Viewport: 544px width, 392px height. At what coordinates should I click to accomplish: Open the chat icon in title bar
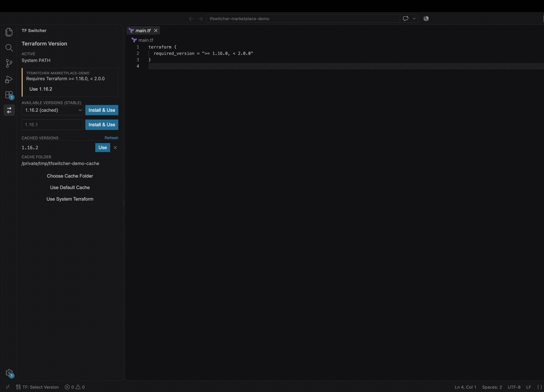coord(406,18)
